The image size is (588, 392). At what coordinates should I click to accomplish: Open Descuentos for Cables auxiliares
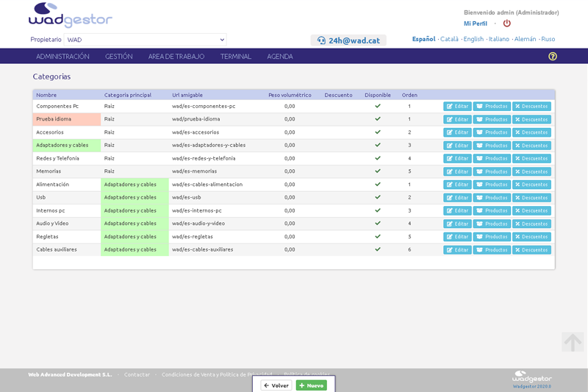click(531, 250)
